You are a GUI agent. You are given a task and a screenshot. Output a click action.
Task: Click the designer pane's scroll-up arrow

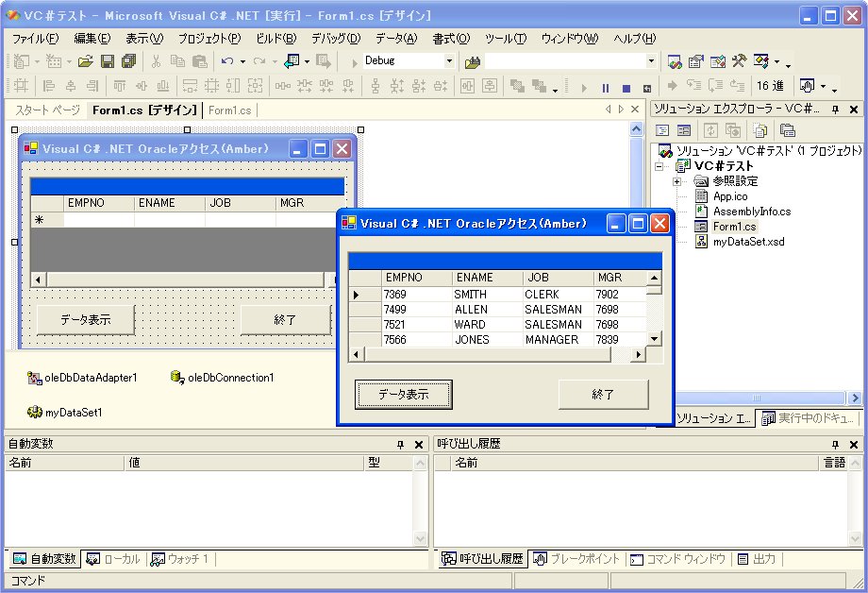tap(636, 129)
